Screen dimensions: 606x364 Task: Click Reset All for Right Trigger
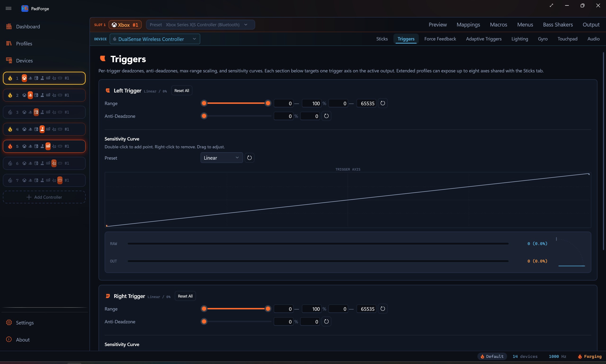point(185,296)
